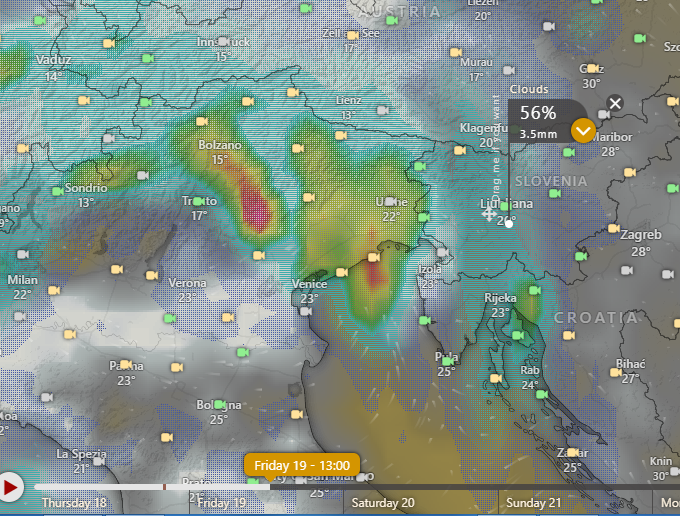Open the green webcam icon over Ljubljana
The image size is (680, 516).
pos(506,206)
